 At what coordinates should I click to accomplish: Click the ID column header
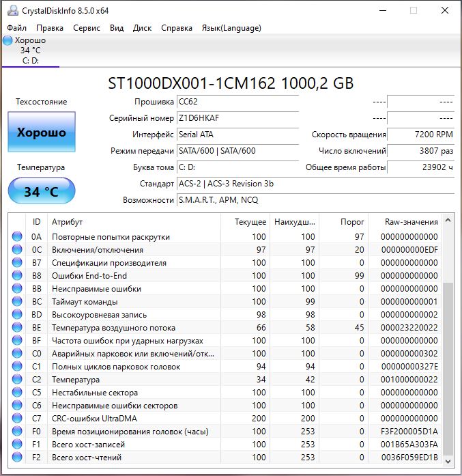[36, 222]
